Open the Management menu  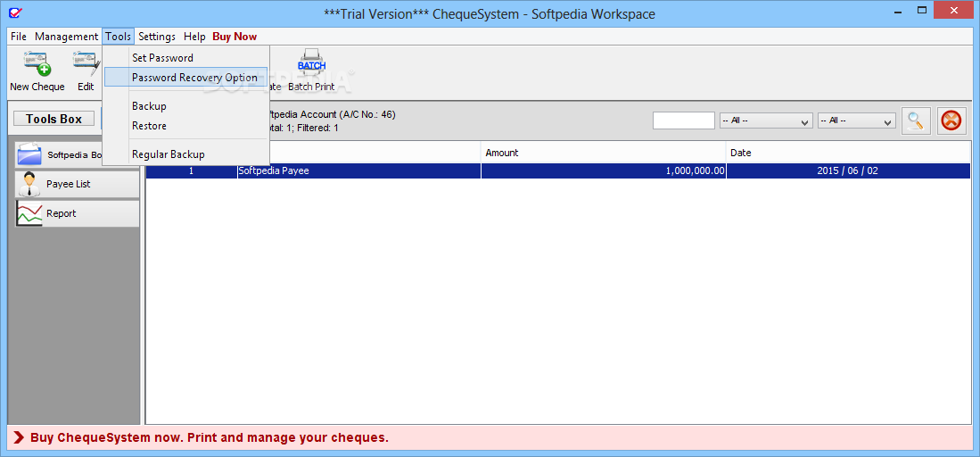click(x=66, y=37)
